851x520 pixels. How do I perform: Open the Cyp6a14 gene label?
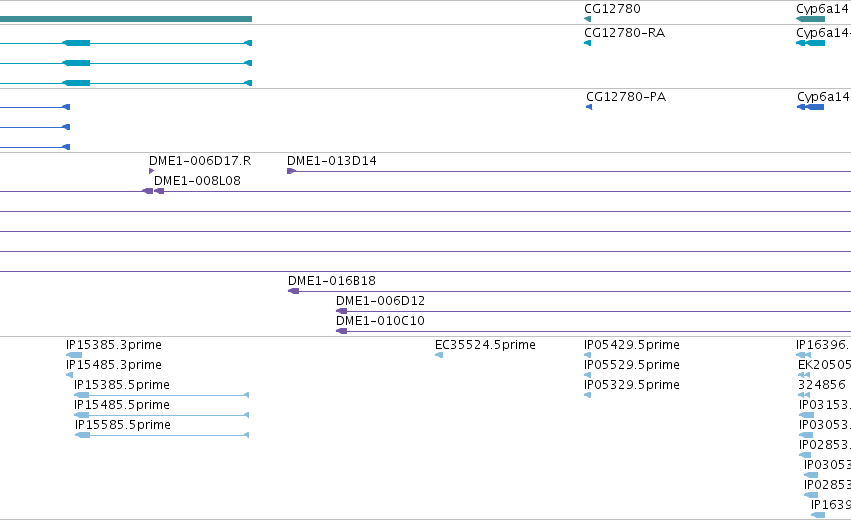pos(822,9)
